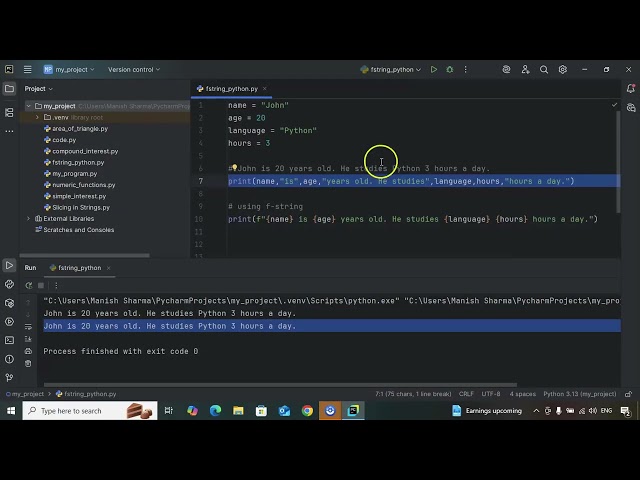Viewport: 640px width, 480px height.
Task: Open the Git version control sidebar icon
Action: pos(9,378)
